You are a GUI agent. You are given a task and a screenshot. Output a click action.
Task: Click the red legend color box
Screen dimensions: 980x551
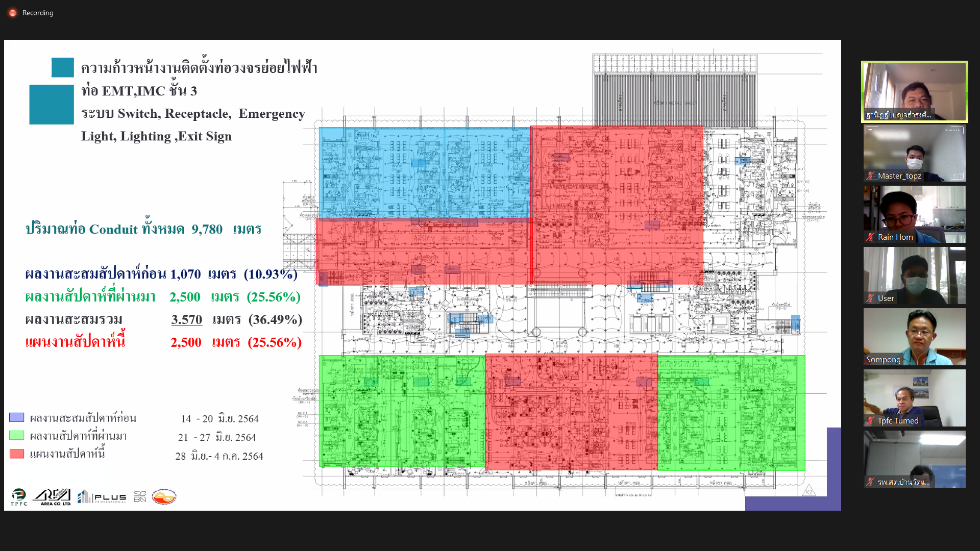coord(17,454)
